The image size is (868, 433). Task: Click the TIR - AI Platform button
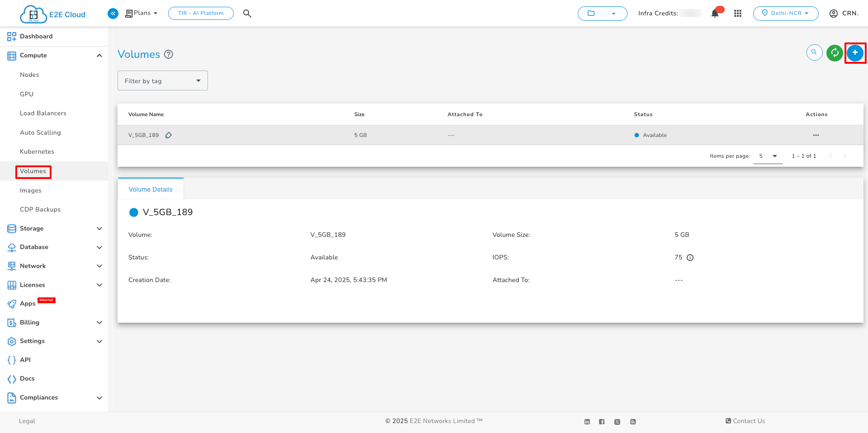click(x=201, y=13)
